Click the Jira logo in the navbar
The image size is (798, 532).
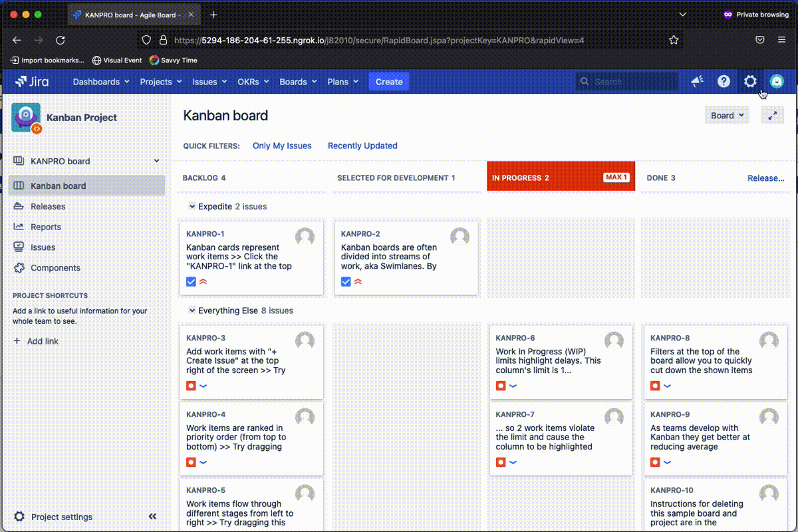30,81
